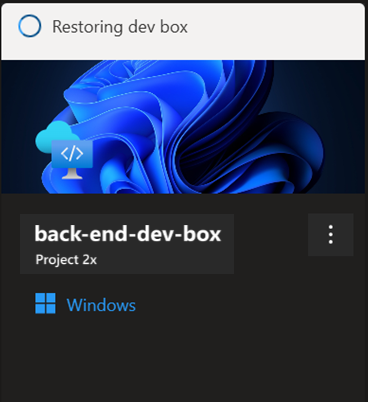Click the restoring progress spinner
The width and height of the screenshot is (368, 402).
(30, 26)
